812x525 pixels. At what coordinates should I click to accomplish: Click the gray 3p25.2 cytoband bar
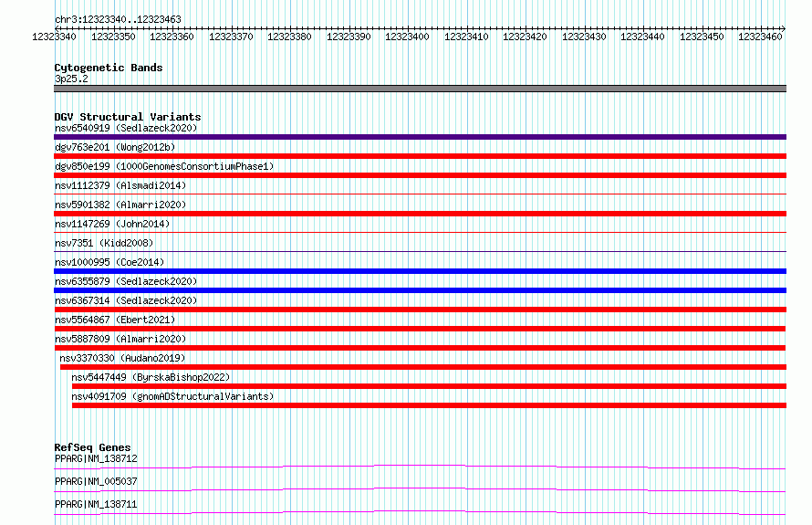tap(420, 89)
